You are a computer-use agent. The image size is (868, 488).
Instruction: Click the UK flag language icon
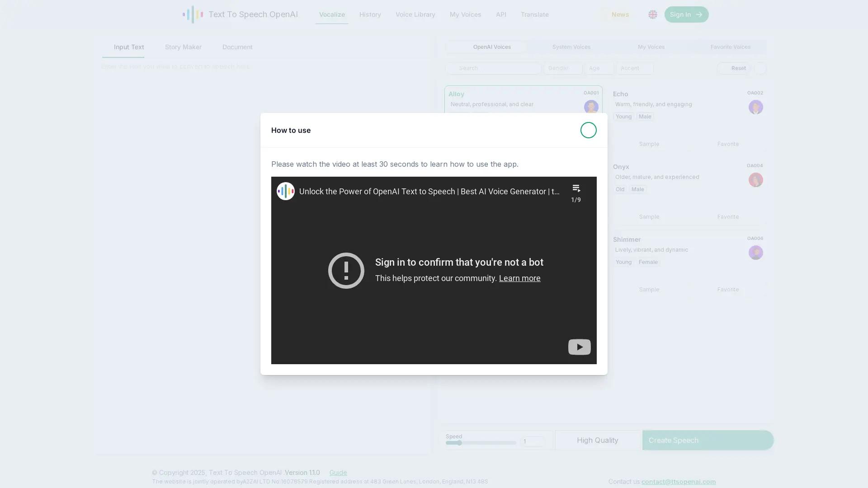tap(652, 14)
